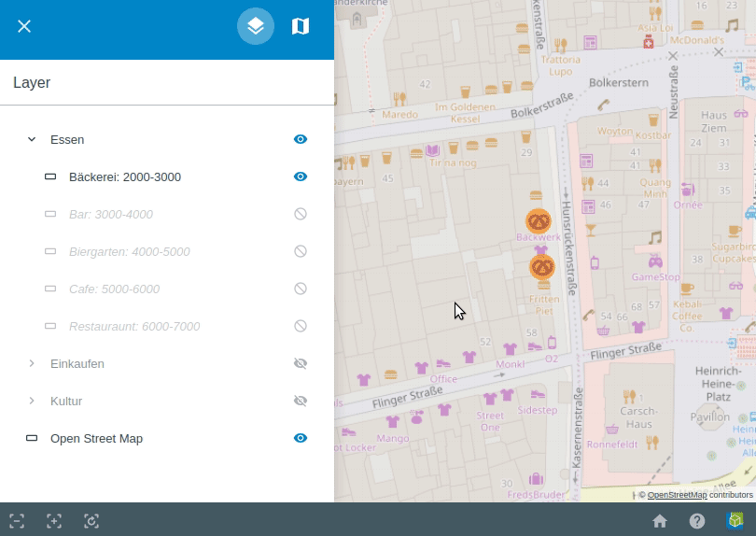Click the zoom in icon in bottom bar
Image resolution: width=756 pixels, height=536 pixels.
tap(54, 521)
